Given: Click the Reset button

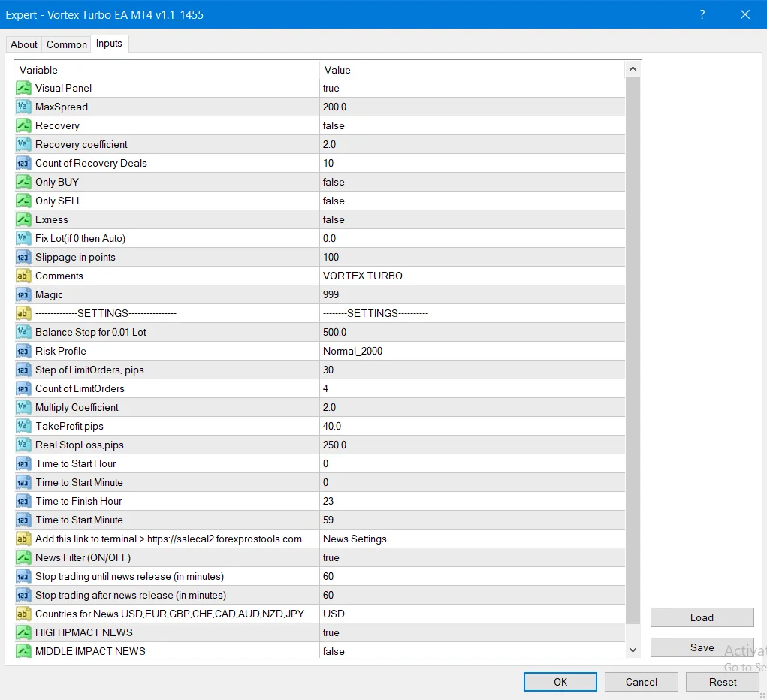Looking at the screenshot, I should point(722,682).
